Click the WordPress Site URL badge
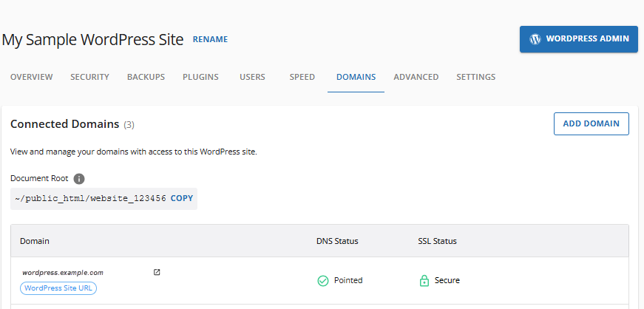This screenshot has height=309, width=644. [59, 288]
